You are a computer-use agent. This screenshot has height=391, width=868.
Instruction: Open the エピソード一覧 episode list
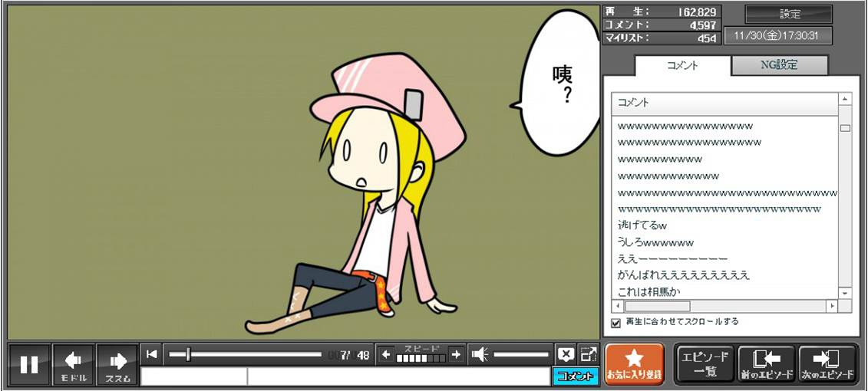coord(705,364)
